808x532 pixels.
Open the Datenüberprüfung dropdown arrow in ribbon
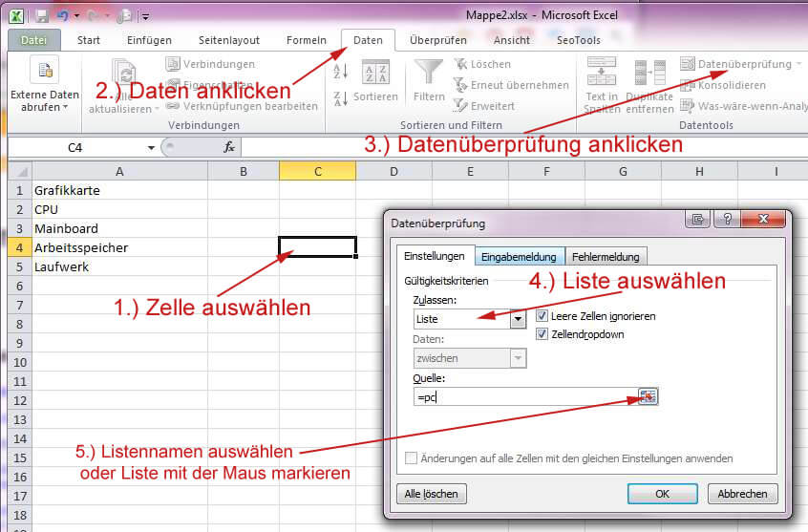pos(798,64)
